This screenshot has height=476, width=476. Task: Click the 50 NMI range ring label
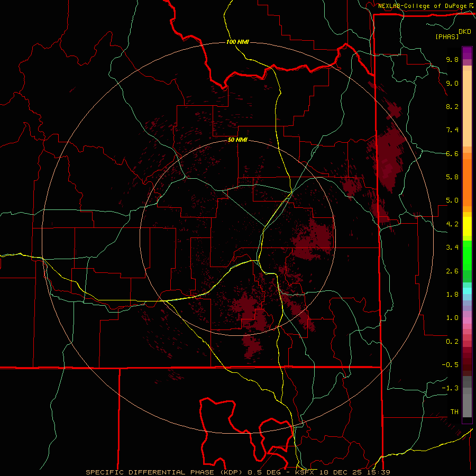[x=237, y=140]
